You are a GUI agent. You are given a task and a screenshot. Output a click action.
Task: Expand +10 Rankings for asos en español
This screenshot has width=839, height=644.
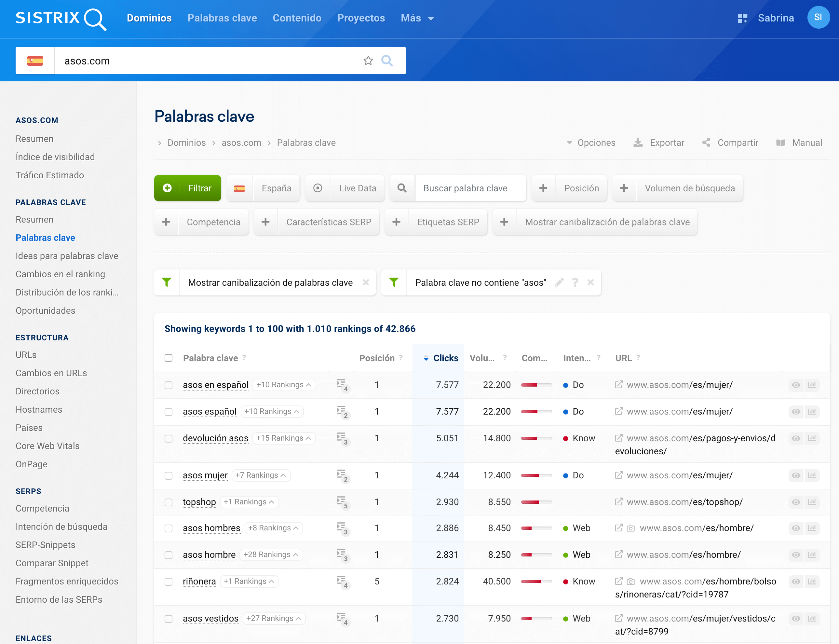(284, 385)
